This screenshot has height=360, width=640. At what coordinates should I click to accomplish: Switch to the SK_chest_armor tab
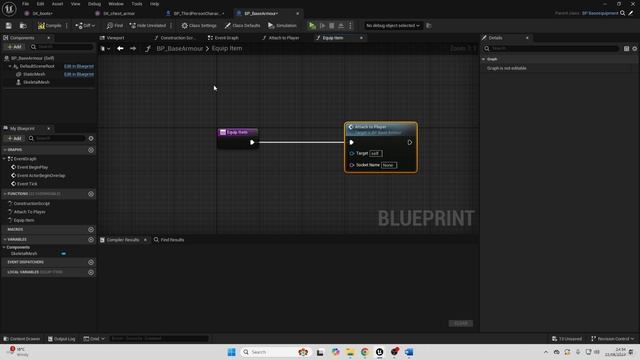tap(118, 13)
